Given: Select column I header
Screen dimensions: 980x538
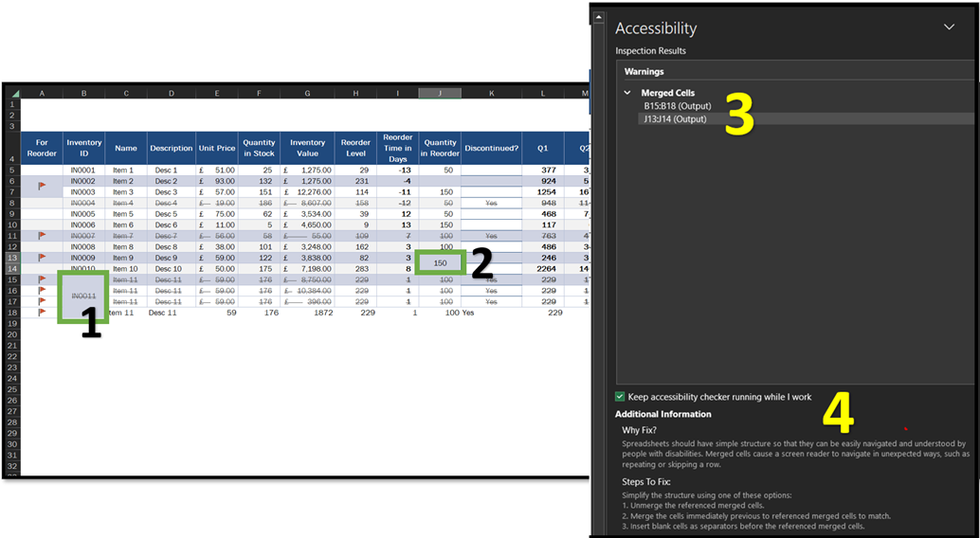Looking at the screenshot, I should [397, 94].
